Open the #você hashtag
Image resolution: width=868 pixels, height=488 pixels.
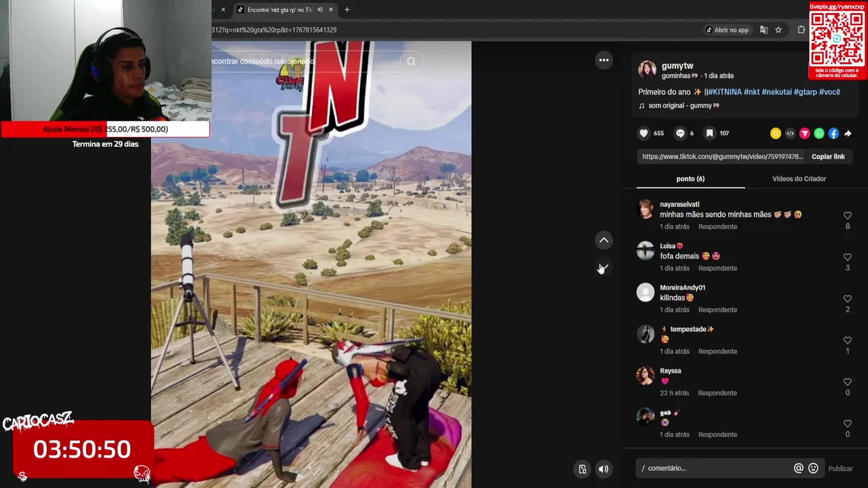pos(829,92)
